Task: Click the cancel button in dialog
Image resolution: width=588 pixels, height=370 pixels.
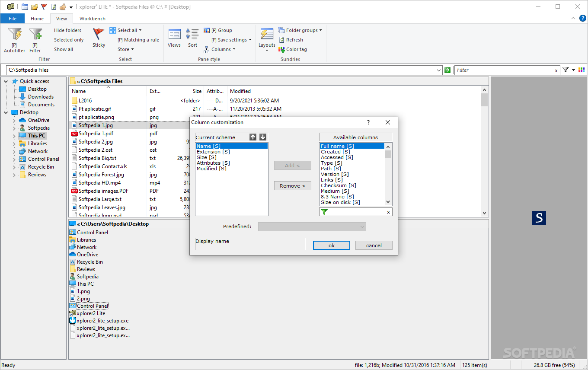Action: click(374, 246)
